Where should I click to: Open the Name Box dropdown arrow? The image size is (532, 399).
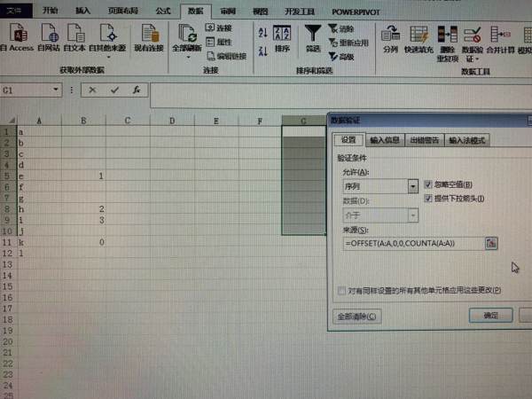point(58,90)
